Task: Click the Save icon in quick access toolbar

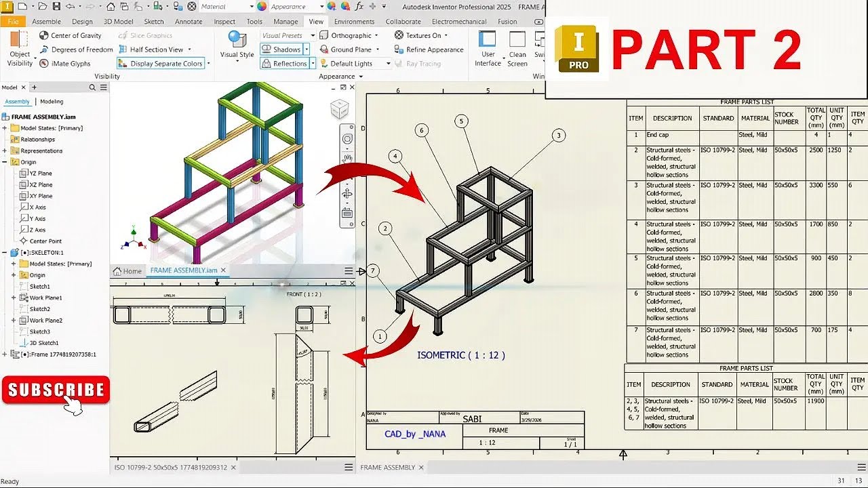Action: (x=56, y=7)
